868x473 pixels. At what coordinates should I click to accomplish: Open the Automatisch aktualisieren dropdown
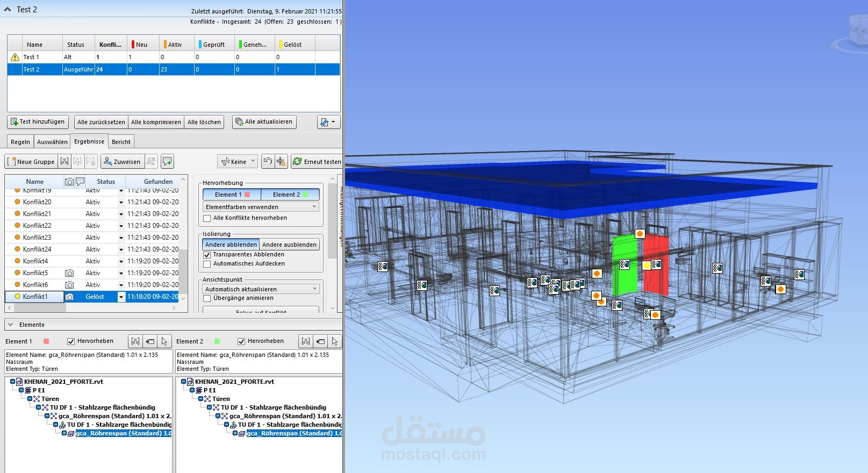click(x=261, y=289)
